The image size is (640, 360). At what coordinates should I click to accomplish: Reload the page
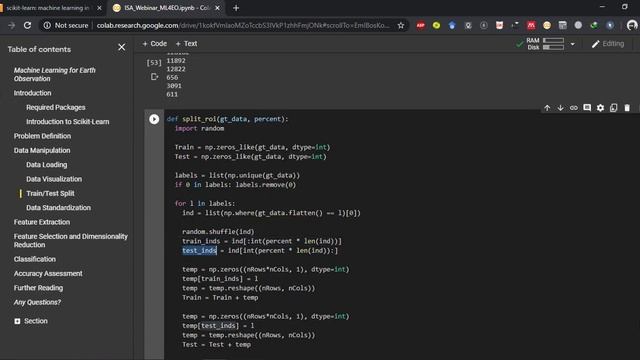pyautogui.click(x=27, y=25)
